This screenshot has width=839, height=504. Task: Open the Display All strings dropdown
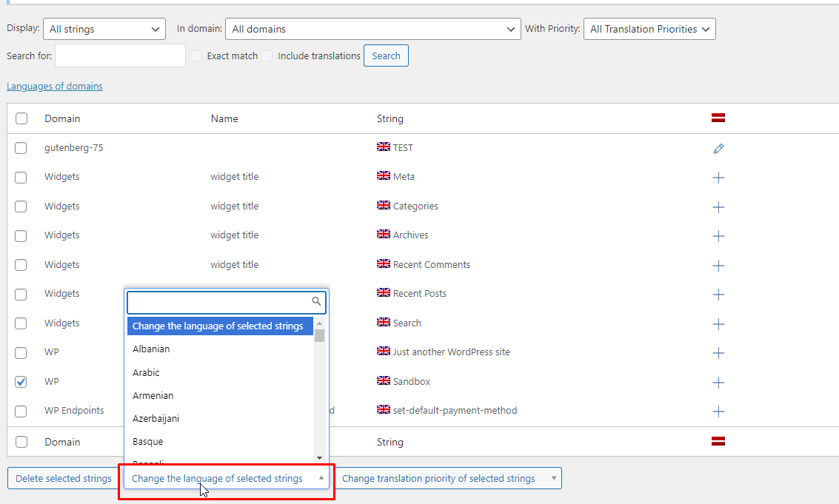tap(104, 30)
